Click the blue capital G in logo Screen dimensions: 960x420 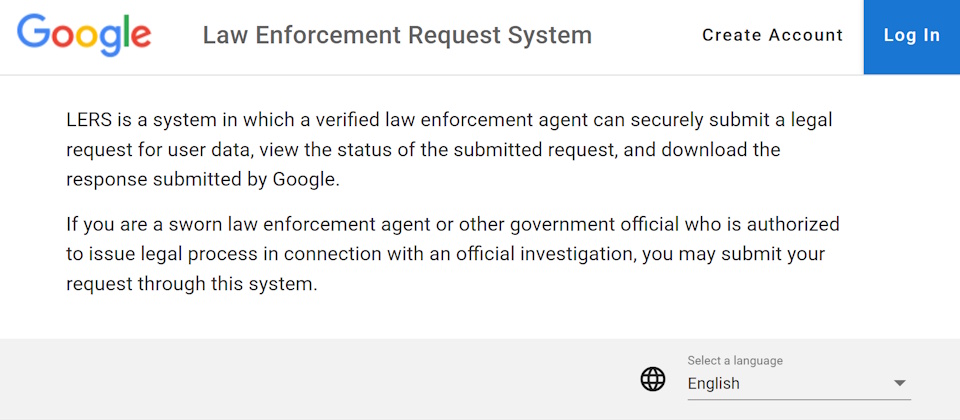(x=32, y=33)
